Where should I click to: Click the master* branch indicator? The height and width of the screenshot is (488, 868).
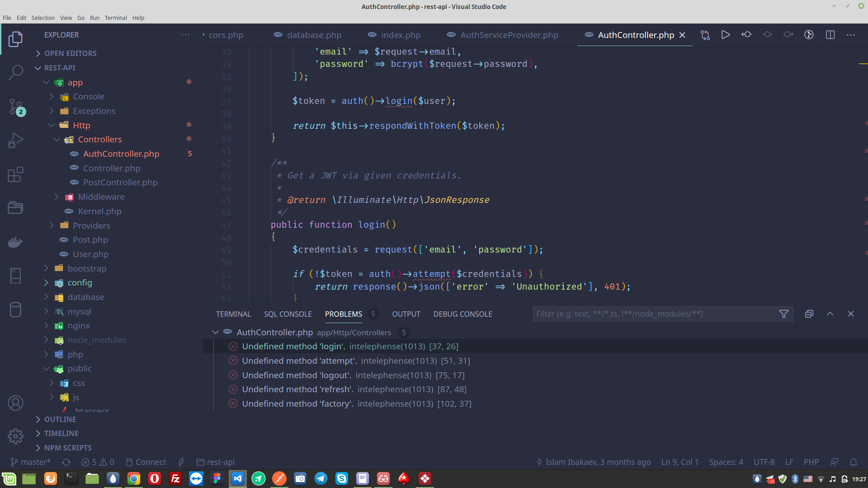(x=31, y=462)
